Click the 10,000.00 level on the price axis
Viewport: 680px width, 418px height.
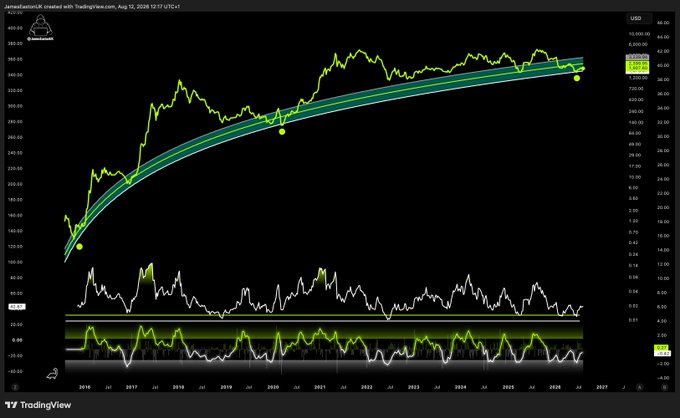[x=639, y=34]
